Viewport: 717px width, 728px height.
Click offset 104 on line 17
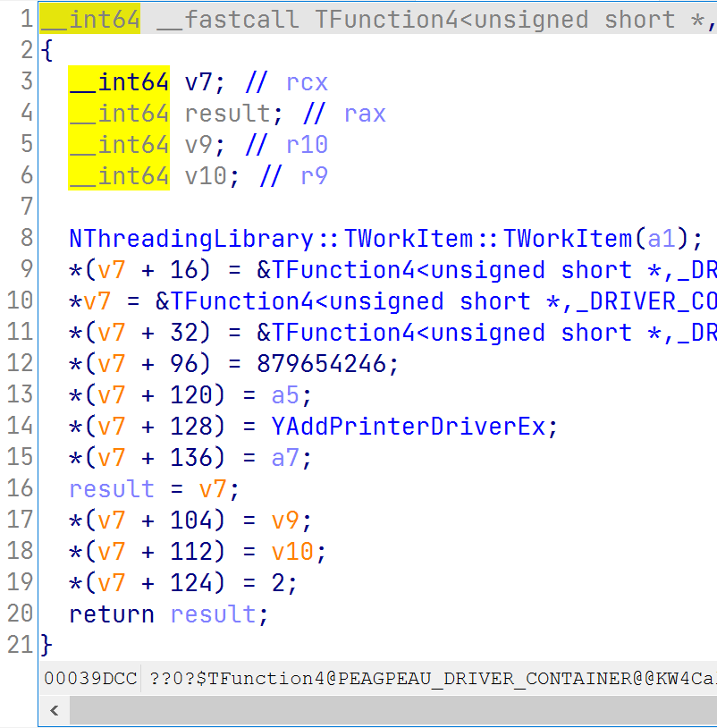pyautogui.click(x=191, y=521)
